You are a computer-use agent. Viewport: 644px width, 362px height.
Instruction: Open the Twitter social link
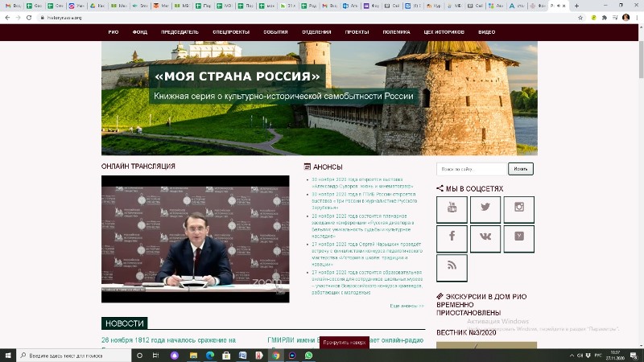(x=485, y=209)
